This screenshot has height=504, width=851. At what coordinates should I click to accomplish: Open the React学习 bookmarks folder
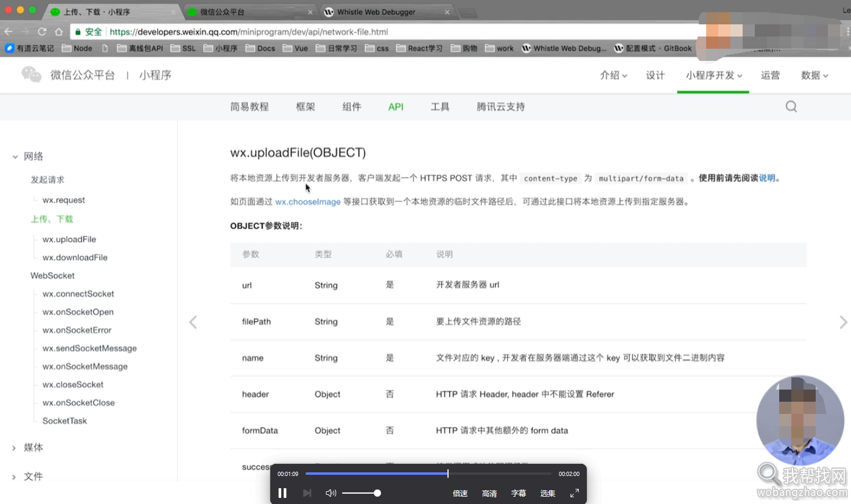[x=419, y=48]
